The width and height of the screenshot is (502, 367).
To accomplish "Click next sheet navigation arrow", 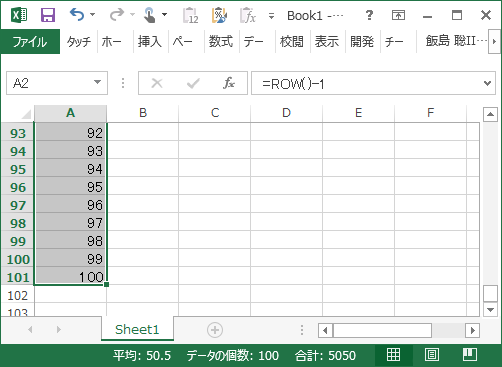I will 59,330.
